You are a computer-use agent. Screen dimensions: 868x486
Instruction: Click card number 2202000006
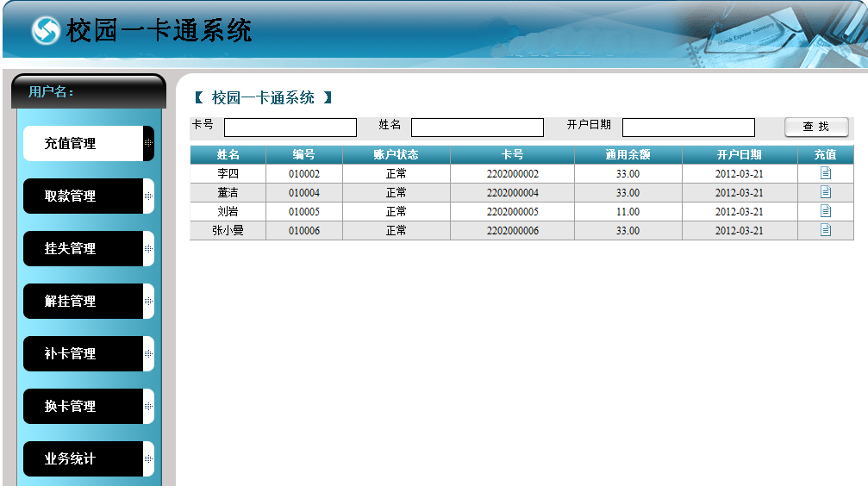pyautogui.click(x=512, y=230)
